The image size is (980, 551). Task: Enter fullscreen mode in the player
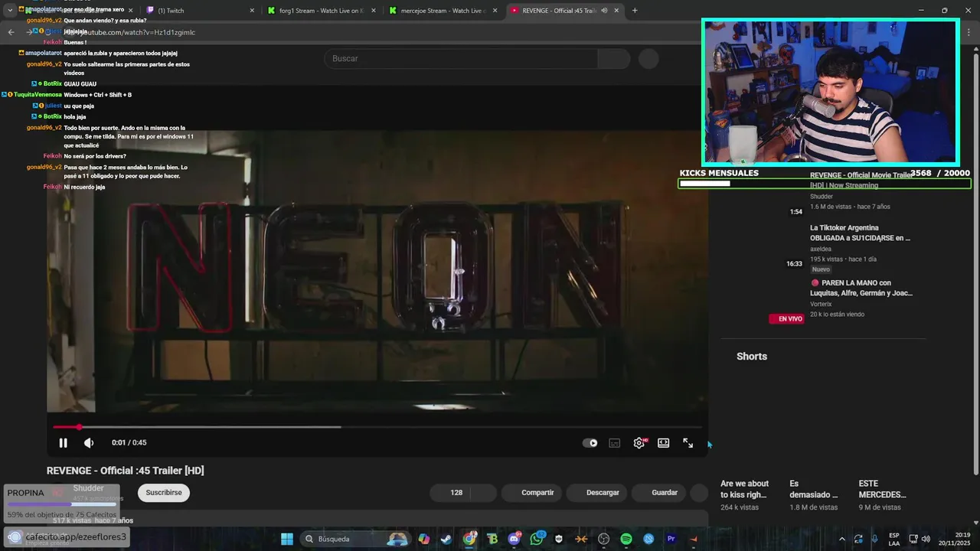(x=688, y=443)
